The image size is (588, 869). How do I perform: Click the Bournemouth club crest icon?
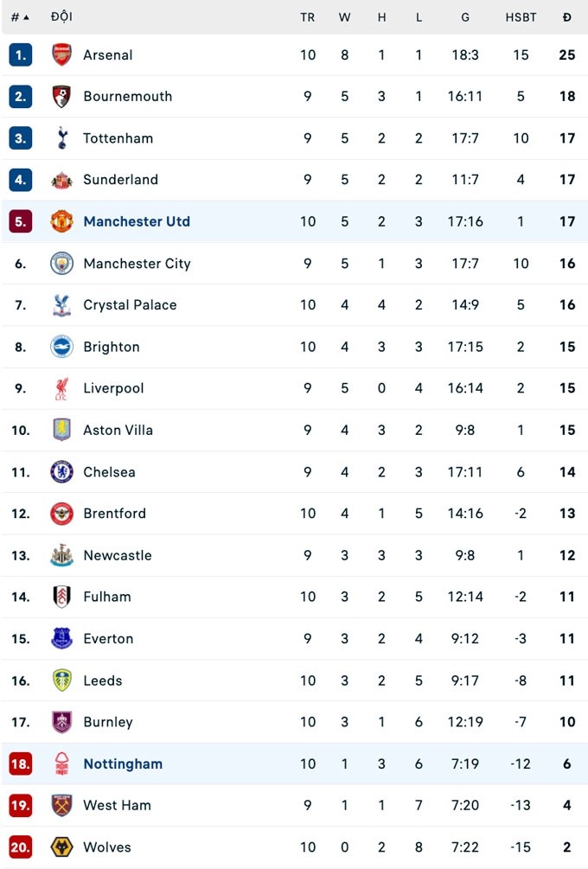[x=62, y=96]
